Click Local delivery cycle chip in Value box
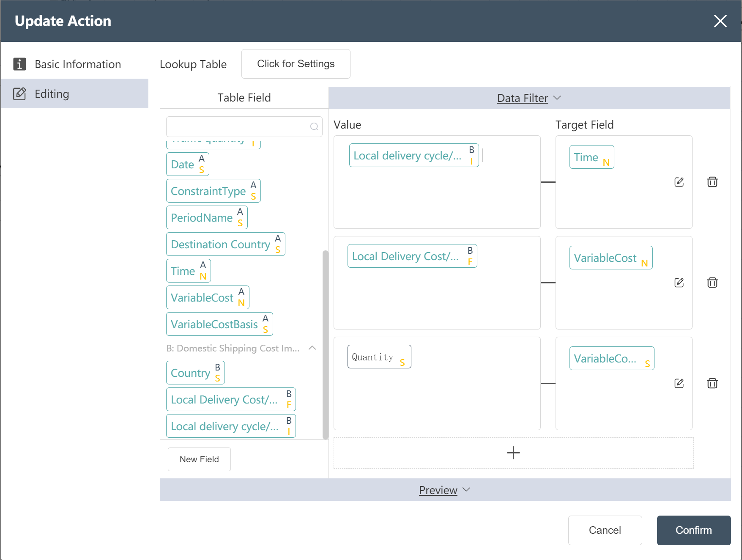Image resolution: width=742 pixels, height=560 pixels. 414,155
